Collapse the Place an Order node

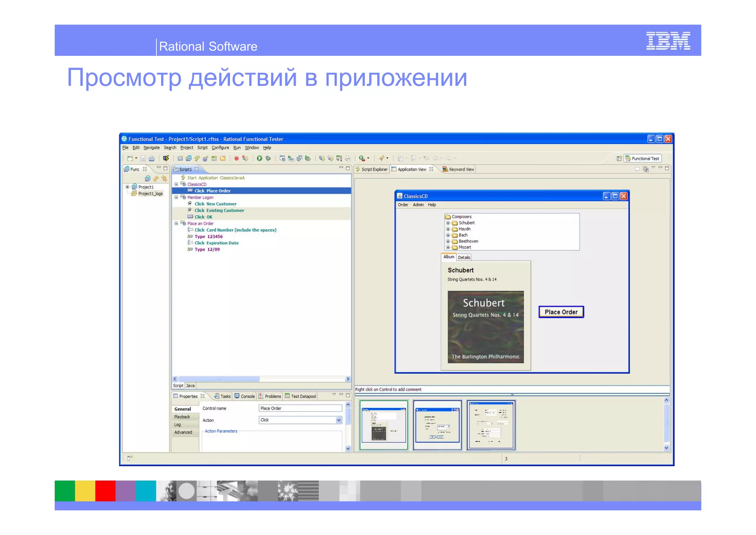[176, 223]
